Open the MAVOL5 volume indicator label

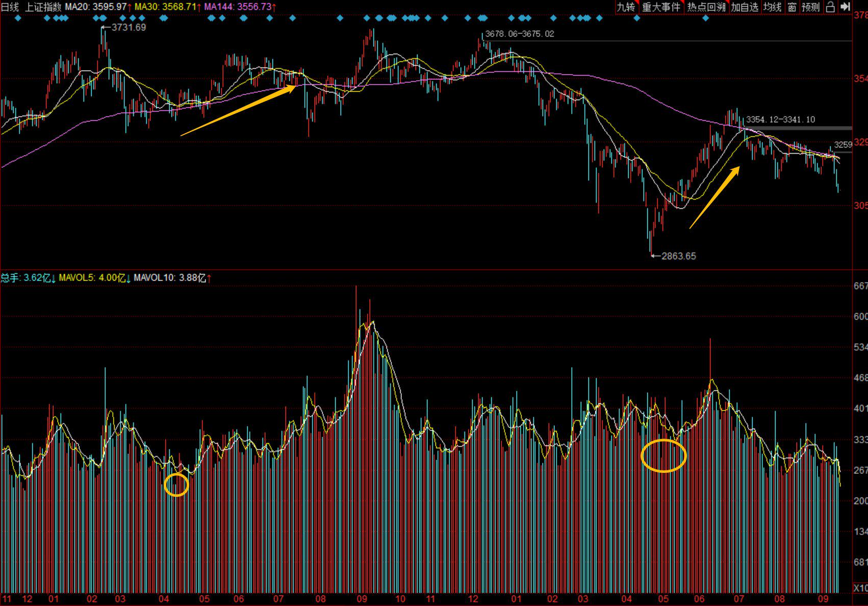pos(92,277)
